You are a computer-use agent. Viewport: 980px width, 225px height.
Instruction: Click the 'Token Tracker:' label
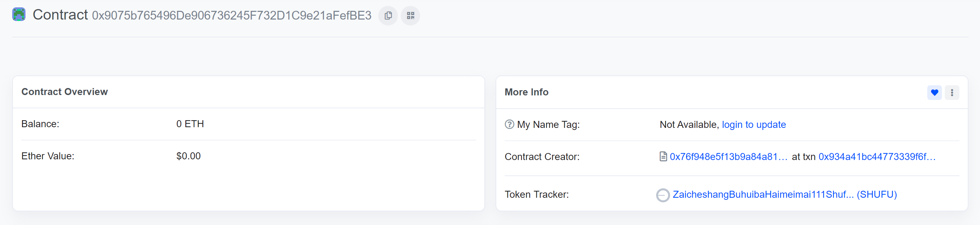pos(536,195)
